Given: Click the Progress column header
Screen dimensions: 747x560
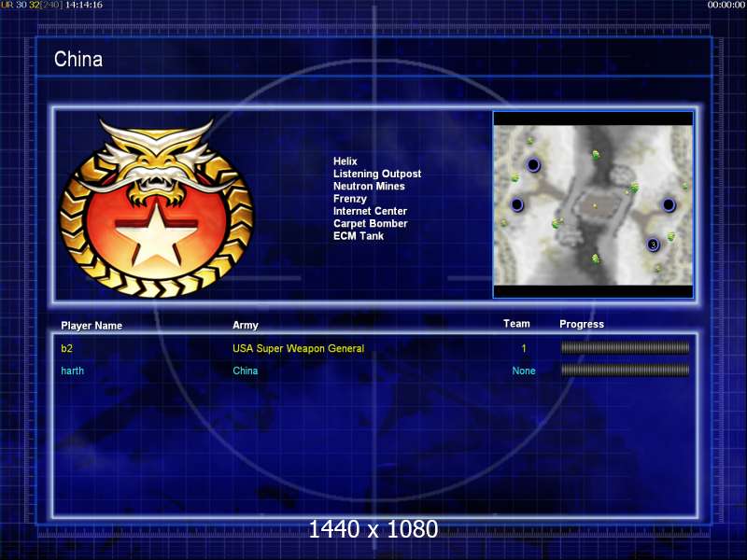Looking at the screenshot, I should (582, 324).
